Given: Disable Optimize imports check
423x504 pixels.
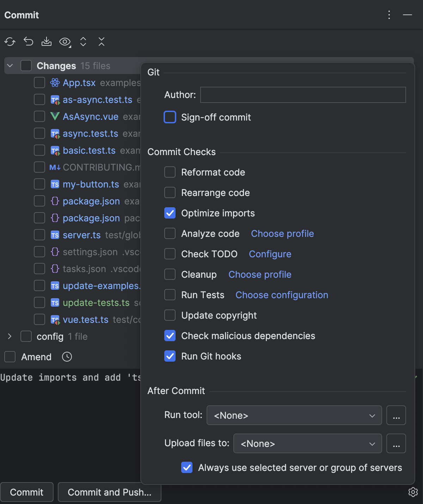Looking at the screenshot, I should pos(170,213).
